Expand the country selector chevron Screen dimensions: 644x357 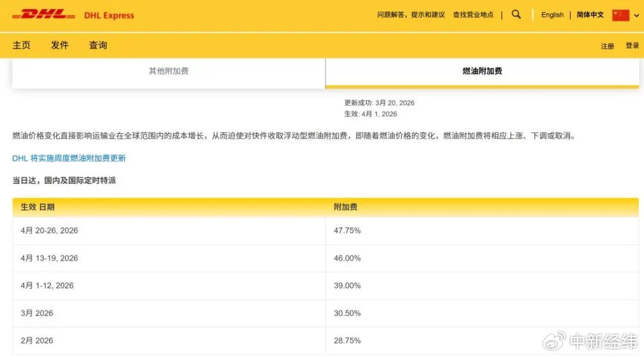(x=637, y=16)
